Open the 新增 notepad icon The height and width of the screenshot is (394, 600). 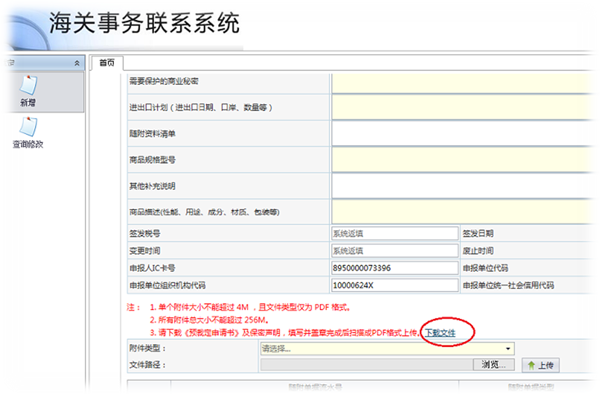[29, 85]
